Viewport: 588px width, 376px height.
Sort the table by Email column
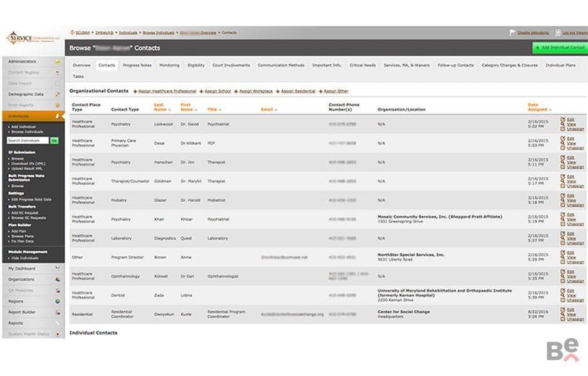(268, 110)
